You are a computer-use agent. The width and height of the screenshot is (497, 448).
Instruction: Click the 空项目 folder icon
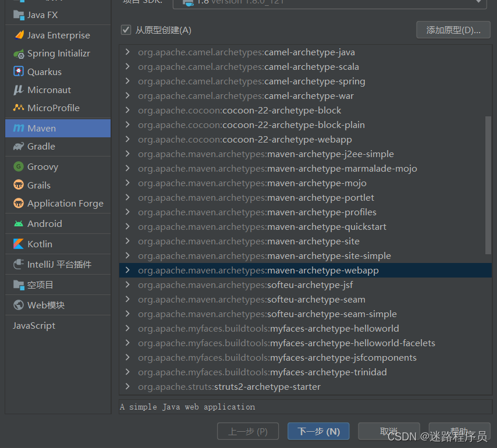19,285
